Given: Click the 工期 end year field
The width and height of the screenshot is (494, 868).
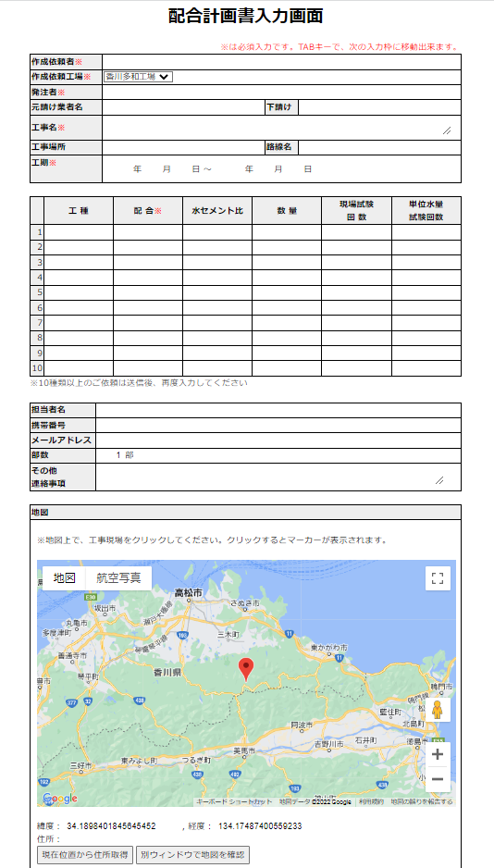Looking at the screenshot, I should click(230, 168).
